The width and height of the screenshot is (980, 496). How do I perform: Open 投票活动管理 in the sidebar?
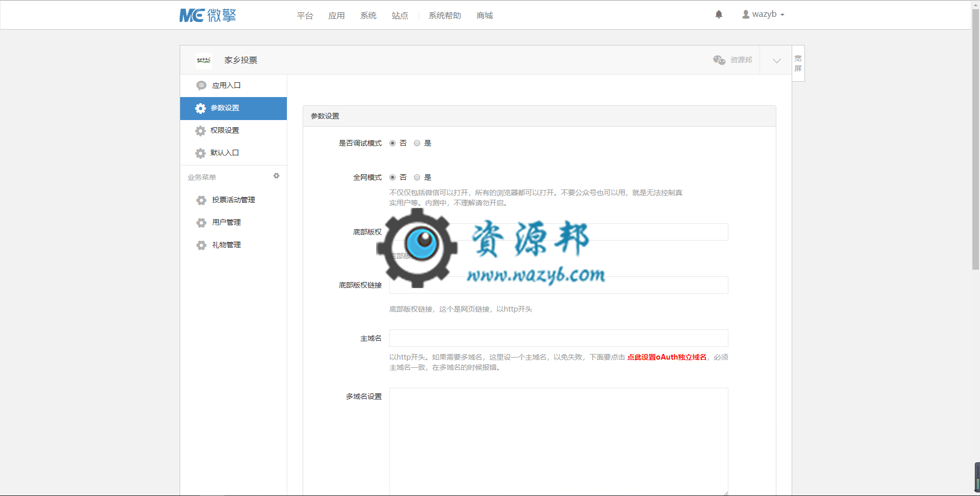click(x=233, y=200)
